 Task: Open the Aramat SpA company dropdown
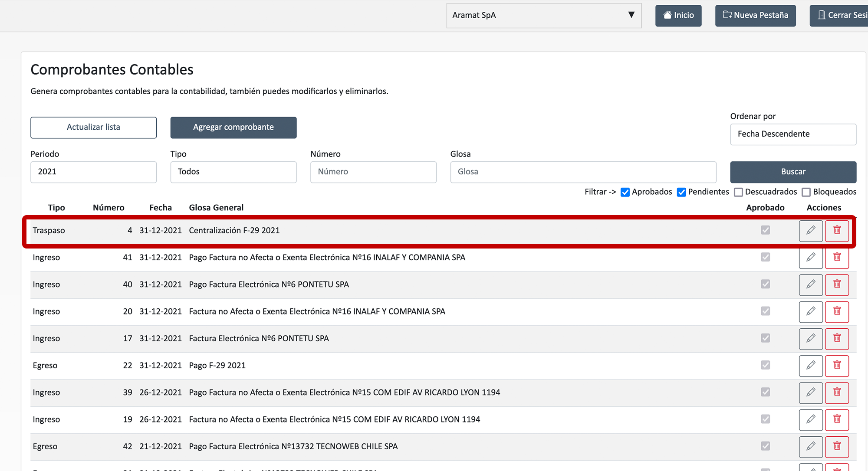click(543, 15)
